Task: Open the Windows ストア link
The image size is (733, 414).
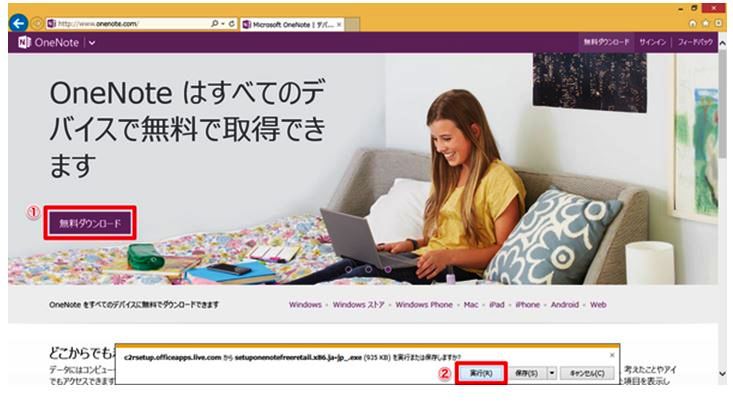Action: tap(359, 305)
